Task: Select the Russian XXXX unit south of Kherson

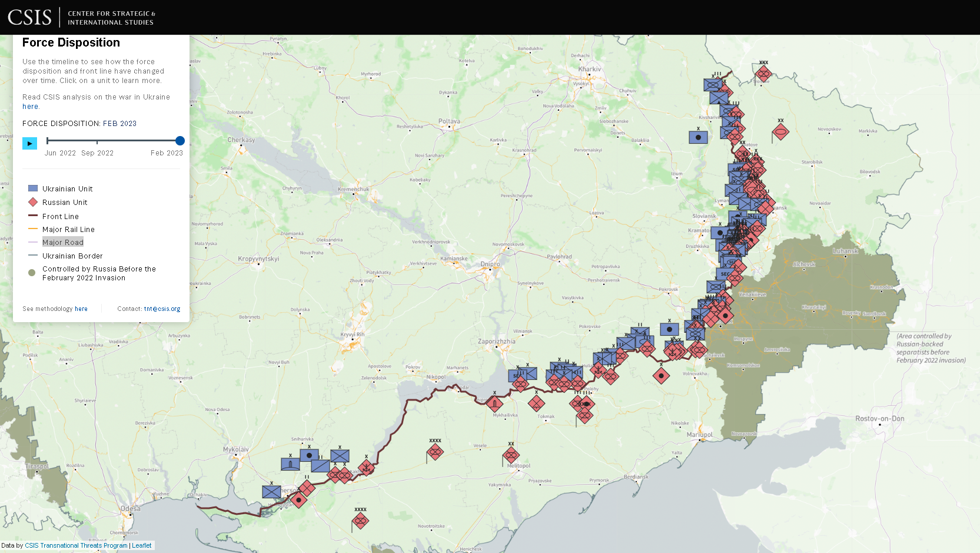Action: (360, 521)
